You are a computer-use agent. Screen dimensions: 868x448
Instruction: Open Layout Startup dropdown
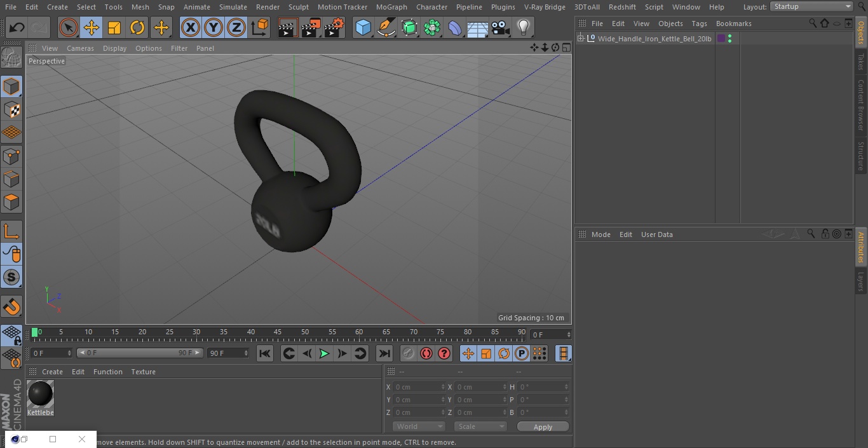click(x=811, y=6)
